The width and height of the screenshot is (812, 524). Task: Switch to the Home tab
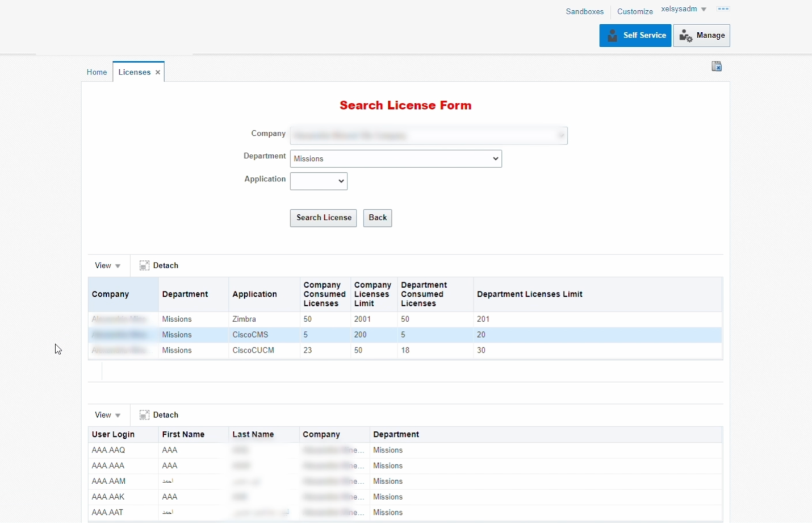(x=97, y=72)
